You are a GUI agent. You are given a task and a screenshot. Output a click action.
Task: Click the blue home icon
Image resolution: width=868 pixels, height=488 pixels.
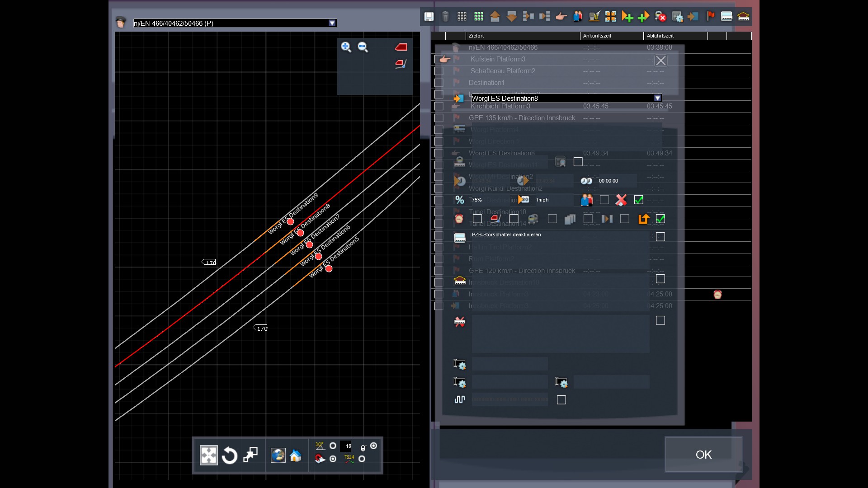pos(295,455)
